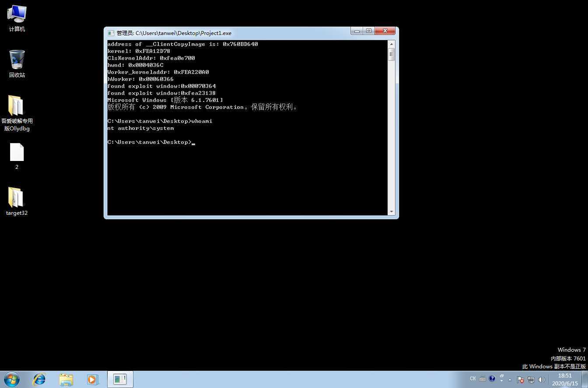Image resolution: width=588 pixels, height=388 pixels.
Task: Launch Windows Media Player from taskbar
Action: [92, 379]
